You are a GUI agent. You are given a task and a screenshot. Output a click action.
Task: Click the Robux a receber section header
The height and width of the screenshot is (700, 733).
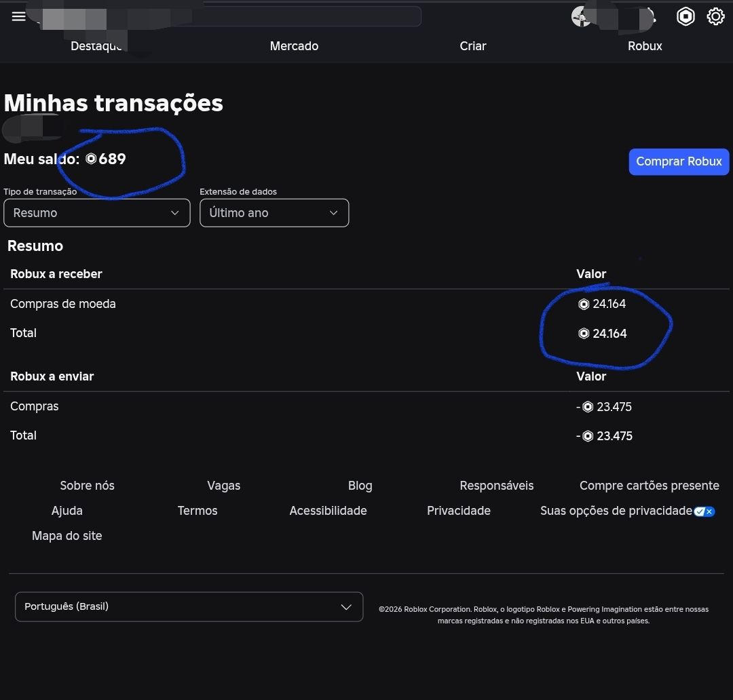coord(56,274)
